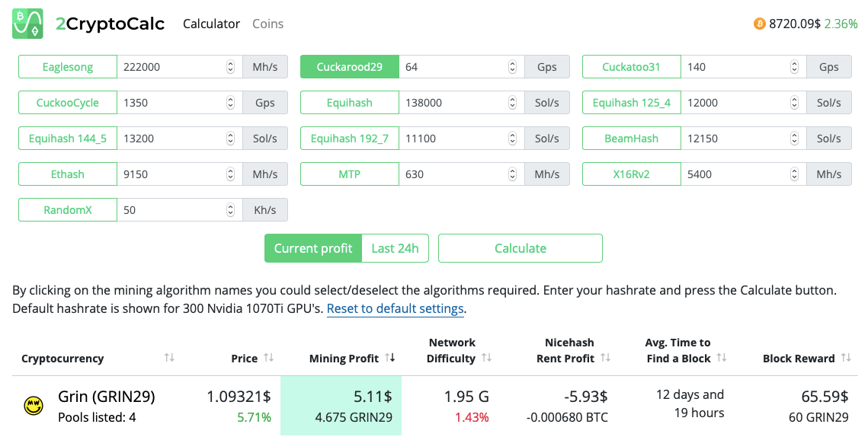The width and height of the screenshot is (868, 440).
Task: Click the Equihash 138000 spinner arrows
Action: point(512,103)
